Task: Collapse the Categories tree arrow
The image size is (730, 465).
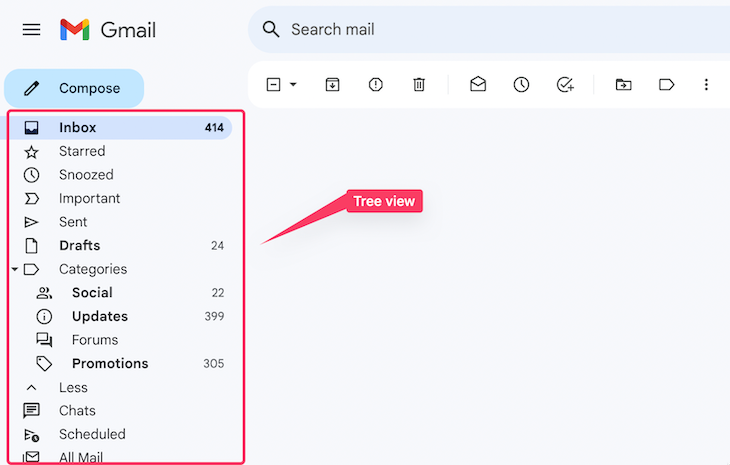Action: point(14,269)
